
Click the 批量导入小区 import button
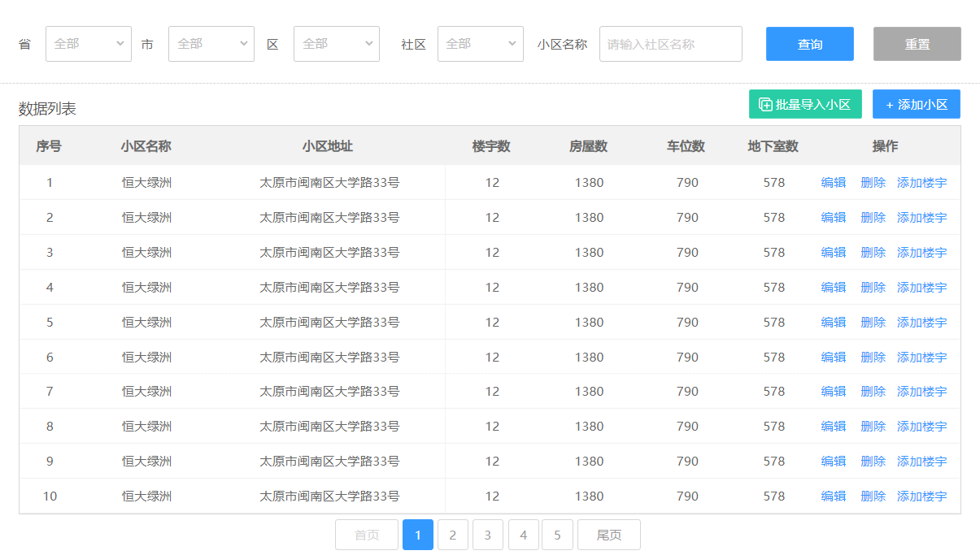tap(804, 105)
